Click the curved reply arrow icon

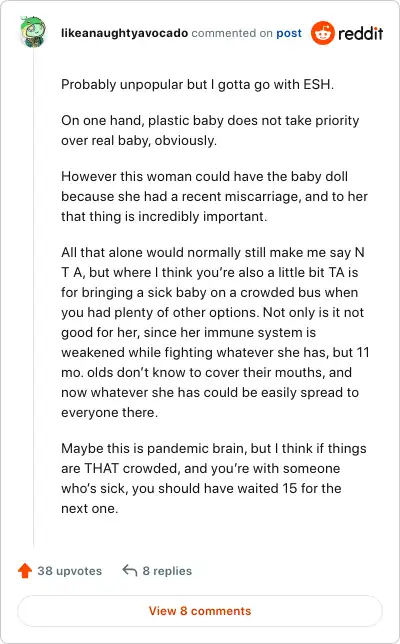coord(130,570)
